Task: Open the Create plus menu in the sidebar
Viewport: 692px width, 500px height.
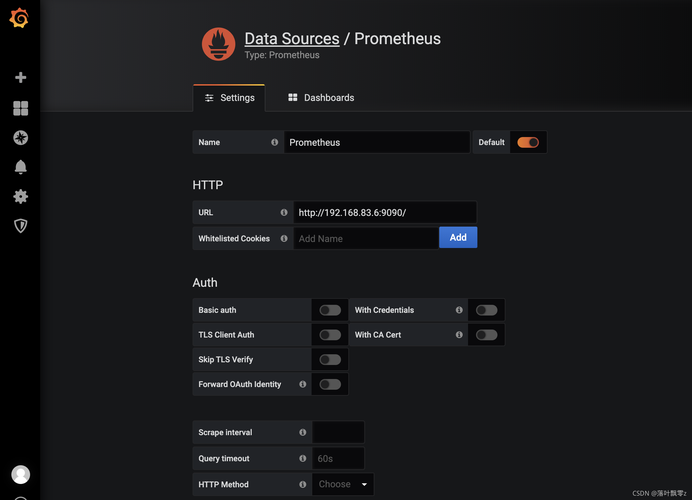Action: [x=20, y=77]
